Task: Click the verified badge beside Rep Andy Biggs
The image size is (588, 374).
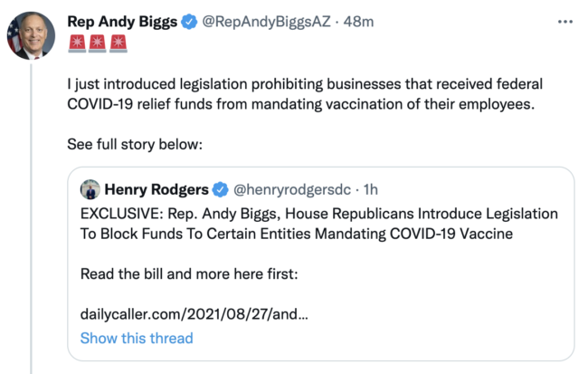Action: tap(187, 21)
